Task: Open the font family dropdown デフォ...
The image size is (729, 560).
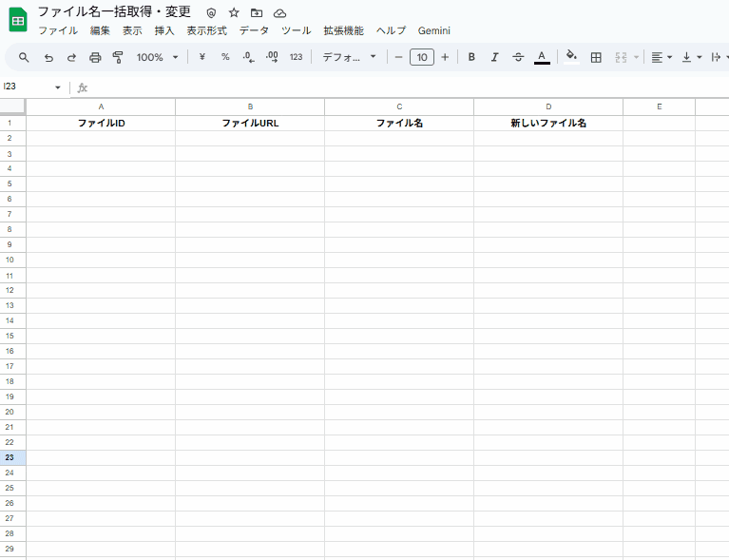Action: pyautogui.click(x=349, y=57)
